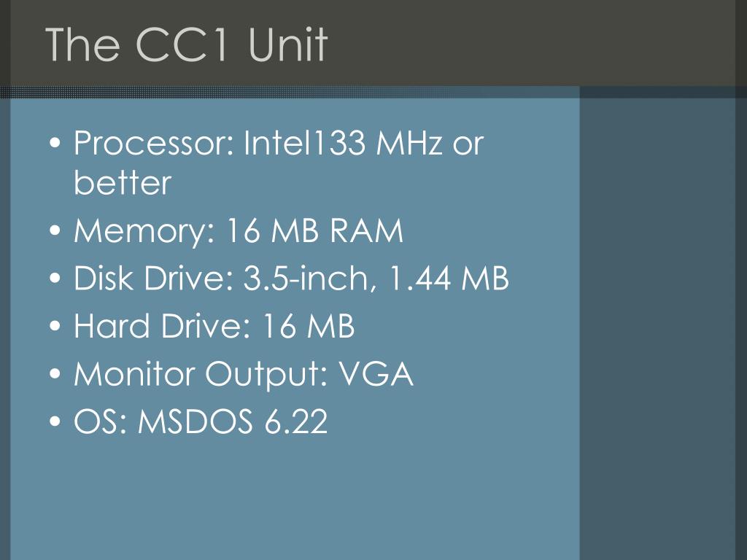747x560 pixels.
Task: Click the bullet dot before Processor
Action: coord(55,143)
